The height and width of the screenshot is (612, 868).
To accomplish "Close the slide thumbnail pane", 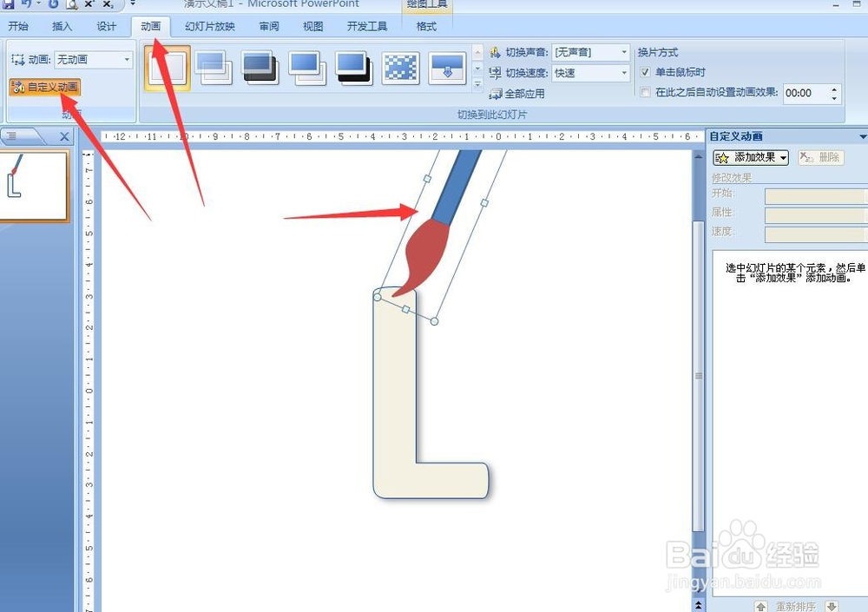I will click(x=64, y=136).
